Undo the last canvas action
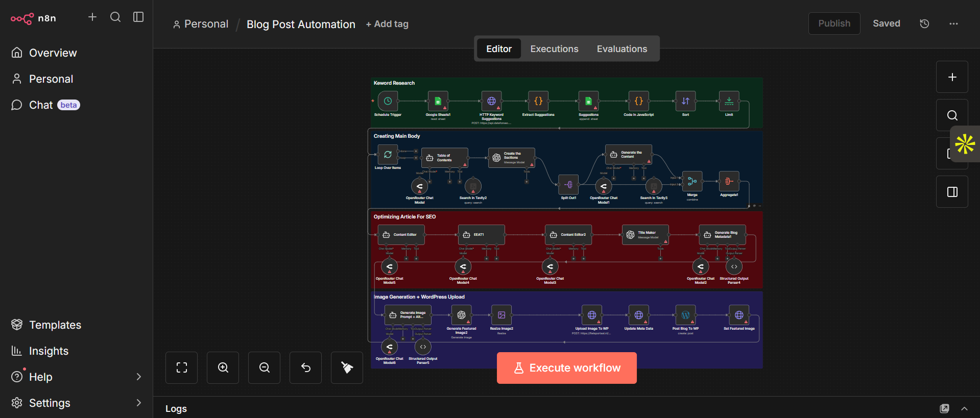980x418 pixels. coord(305,367)
